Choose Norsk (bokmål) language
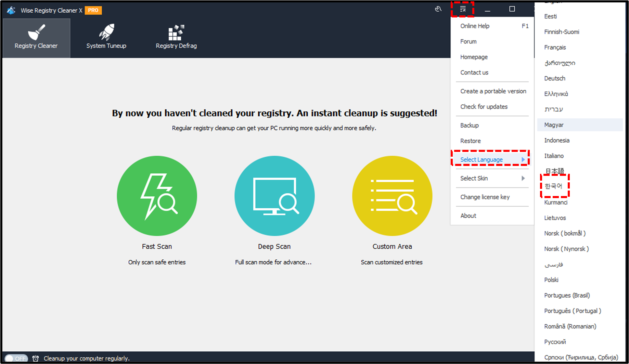629x364 pixels. click(580, 233)
